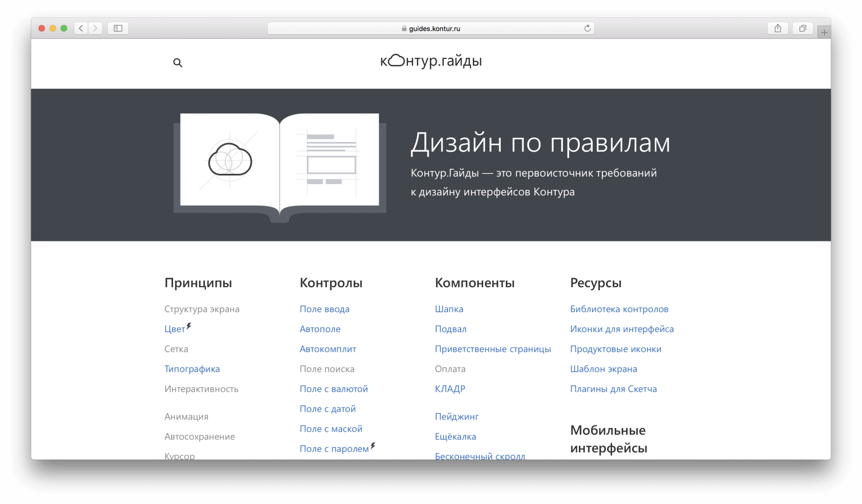Viewport: 862px width, 504px height.
Task: Open the Шаблон экрана link
Action: pyautogui.click(x=603, y=369)
